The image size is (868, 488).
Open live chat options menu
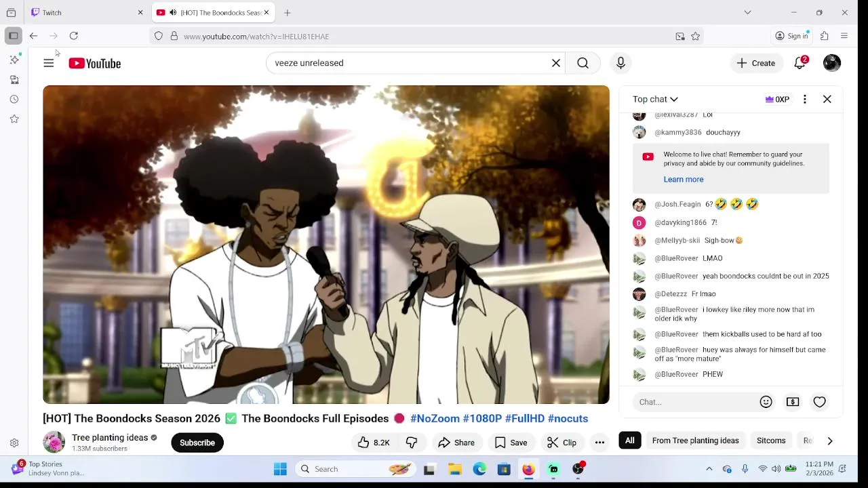[x=805, y=99]
